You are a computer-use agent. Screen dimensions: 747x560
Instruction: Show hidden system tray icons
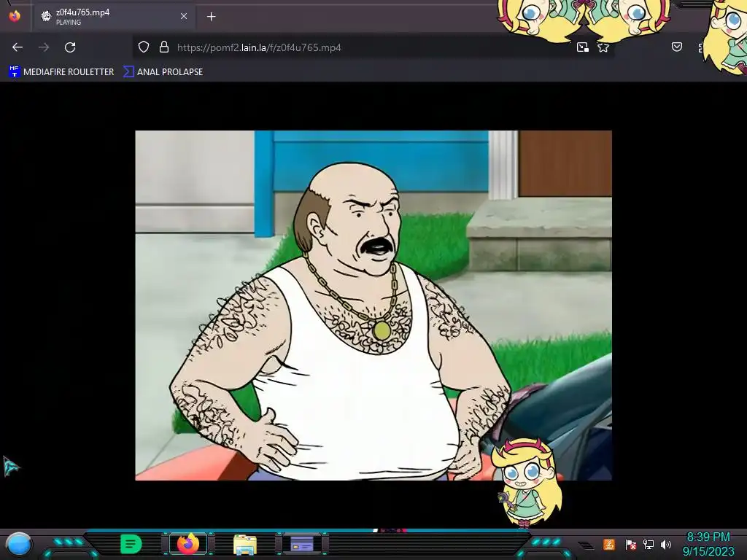[587, 545]
